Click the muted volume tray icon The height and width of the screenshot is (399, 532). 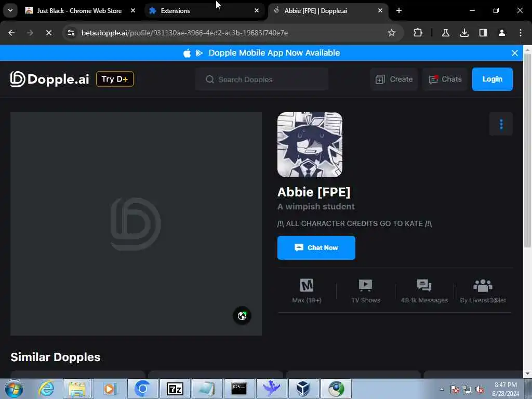click(480, 390)
